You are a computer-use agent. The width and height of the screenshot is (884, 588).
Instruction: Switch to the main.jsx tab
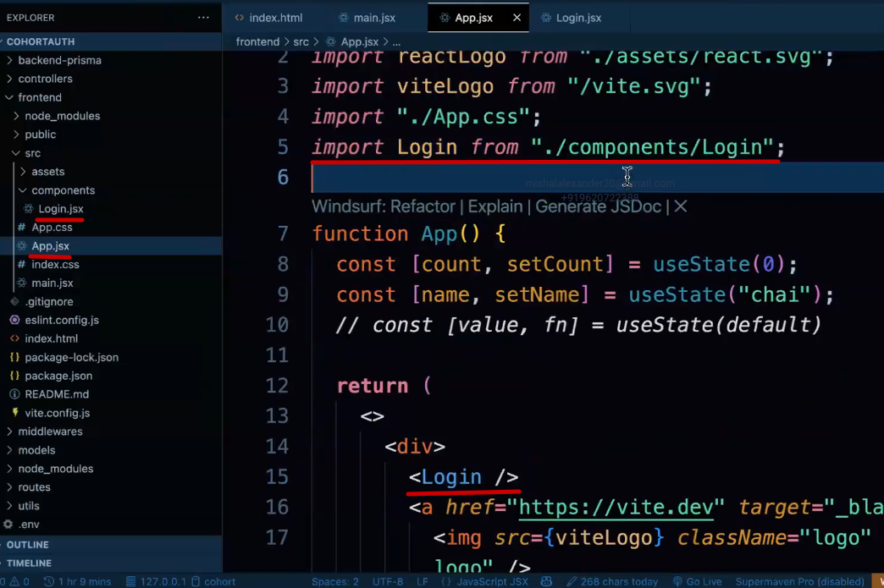(x=367, y=18)
